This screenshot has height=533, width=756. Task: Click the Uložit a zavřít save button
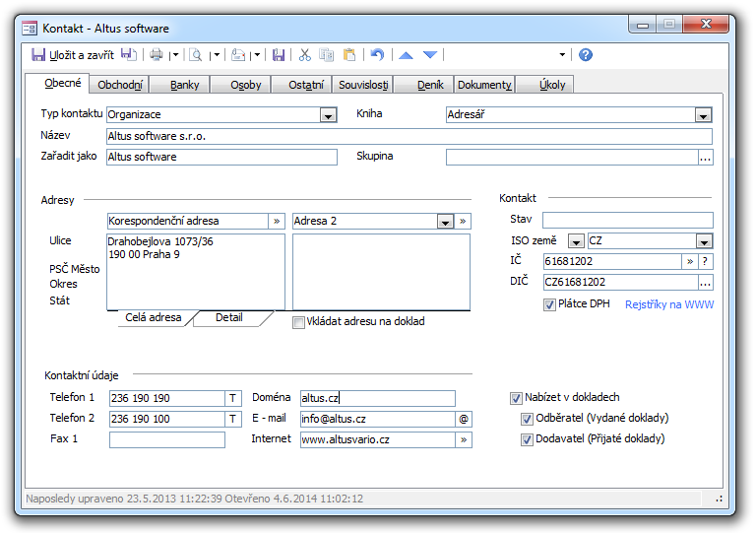[x=73, y=55]
